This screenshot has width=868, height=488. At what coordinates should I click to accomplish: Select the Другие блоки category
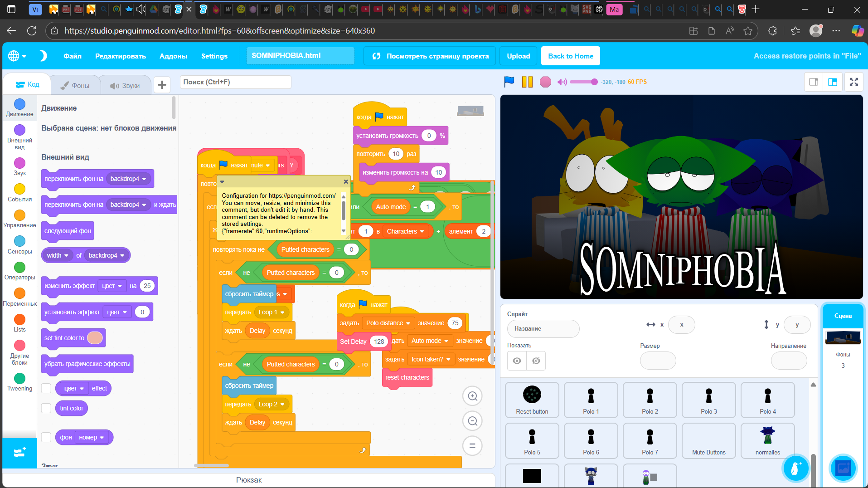tap(19, 352)
